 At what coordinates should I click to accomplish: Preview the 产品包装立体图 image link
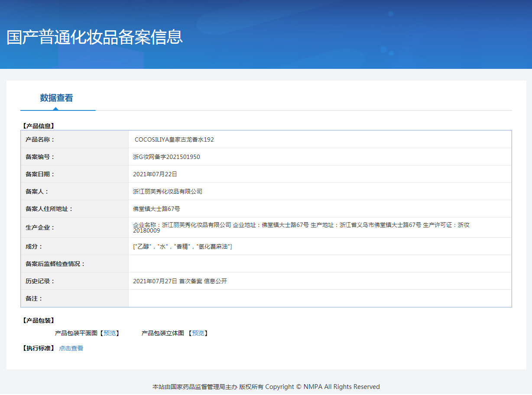pos(198,333)
